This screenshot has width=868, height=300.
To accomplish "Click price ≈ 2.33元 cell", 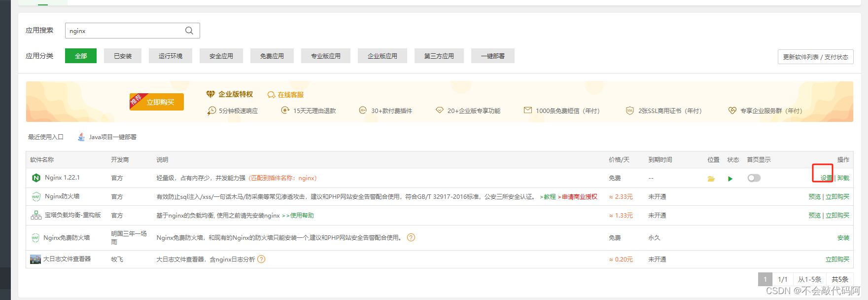I will pos(621,197).
